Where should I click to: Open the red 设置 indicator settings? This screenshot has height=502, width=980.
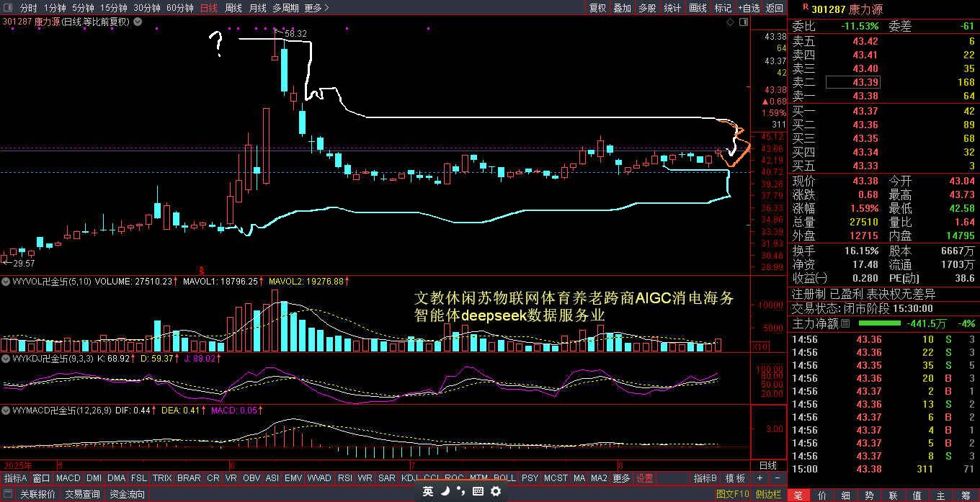644,478
